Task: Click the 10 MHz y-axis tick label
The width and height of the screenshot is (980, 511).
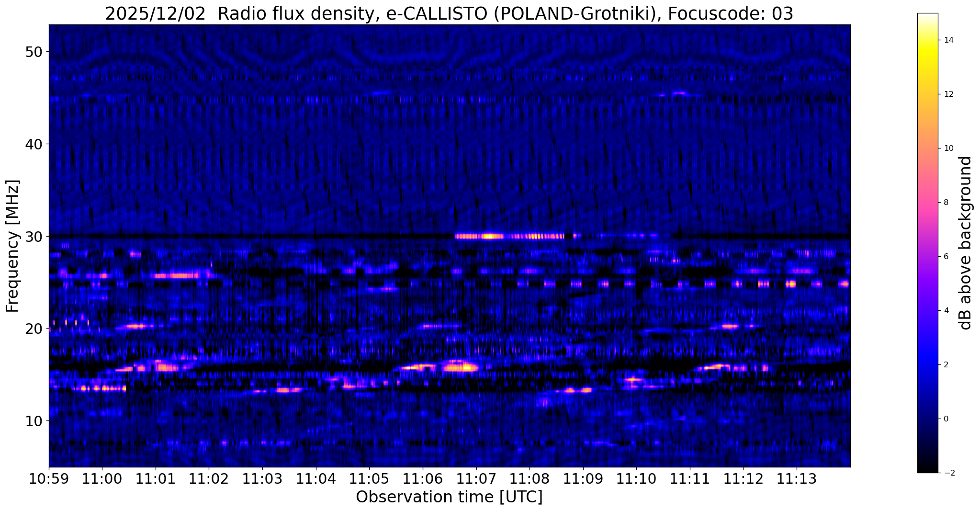Action: pyautogui.click(x=34, y=421)
